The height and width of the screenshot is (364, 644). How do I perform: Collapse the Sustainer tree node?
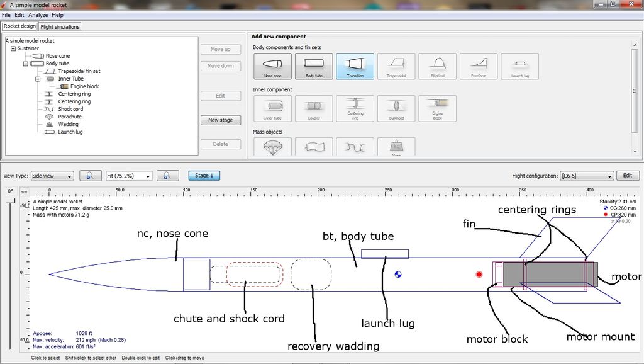tap(13, 48)
